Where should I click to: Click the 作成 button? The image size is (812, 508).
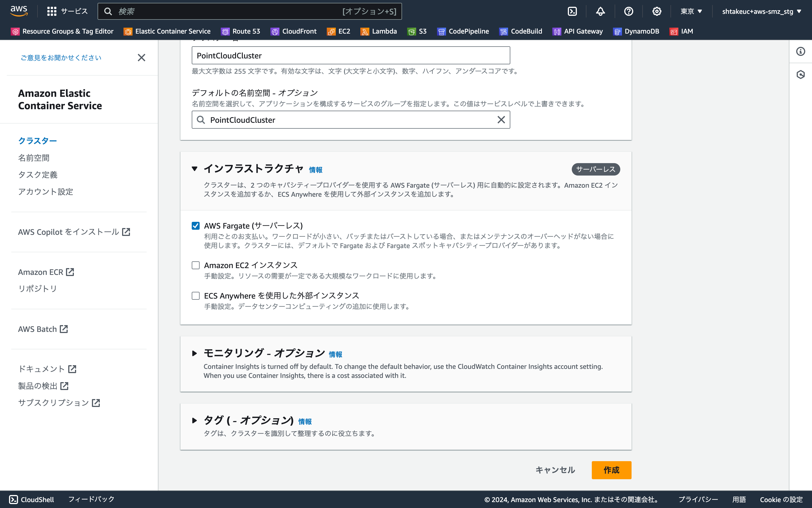click(x=611, y=470)
